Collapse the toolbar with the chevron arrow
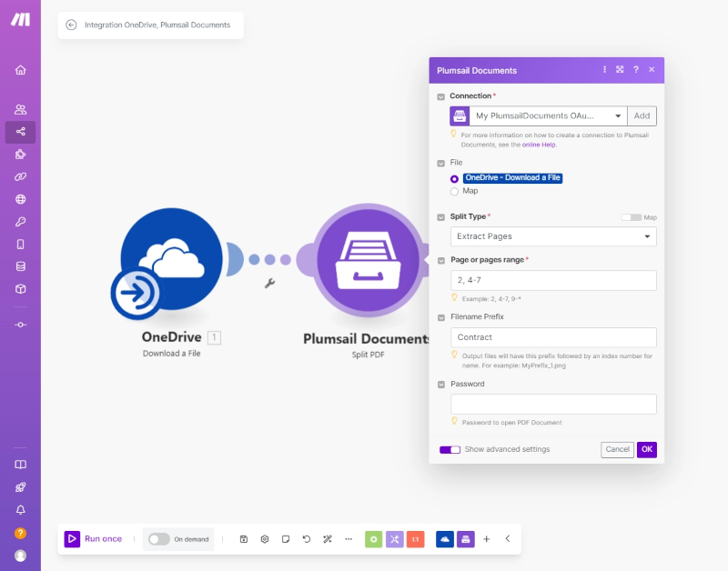The image size is (728, 571). [x=508, y=538]
